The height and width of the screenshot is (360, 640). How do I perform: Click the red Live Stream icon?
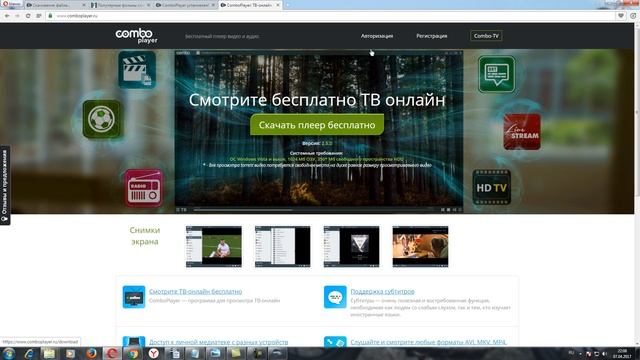(522, 132)
